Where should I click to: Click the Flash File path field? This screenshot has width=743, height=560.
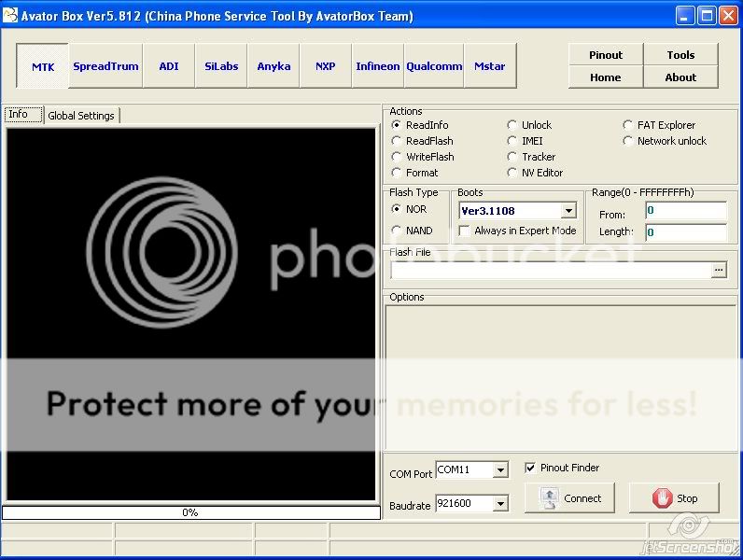click(551, 270)
